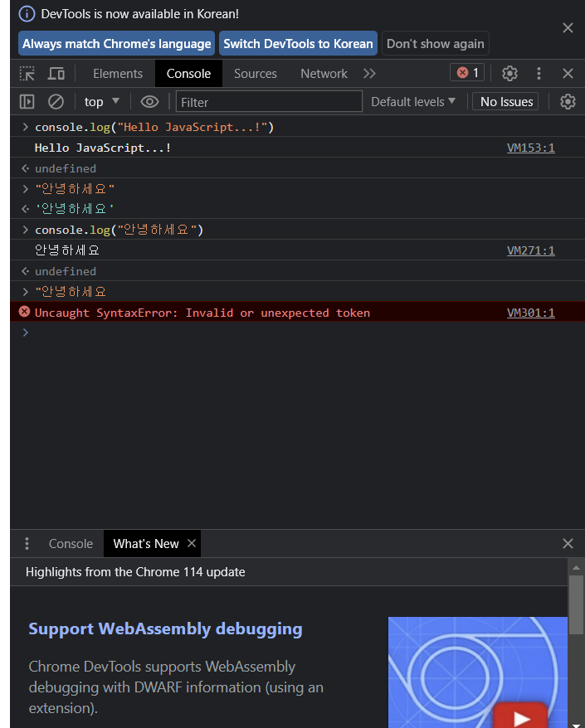Open the customize DevTools three-dot menu
Viewport: 585px width, 728px height.
coord(539,73)
